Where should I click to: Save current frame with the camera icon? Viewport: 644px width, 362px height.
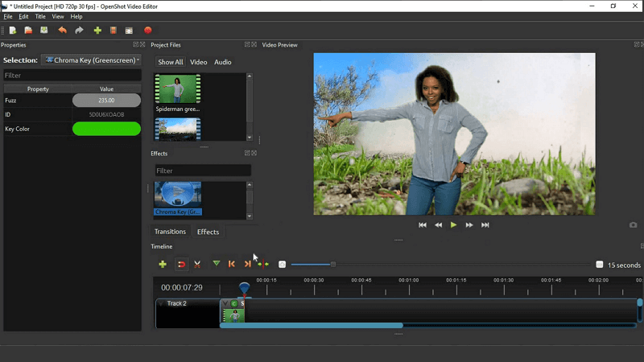[633, 225]
